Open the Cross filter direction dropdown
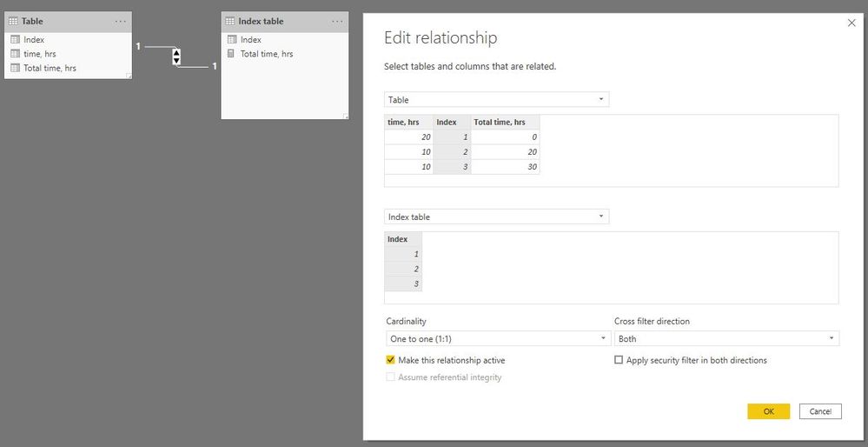 (727, 338)
